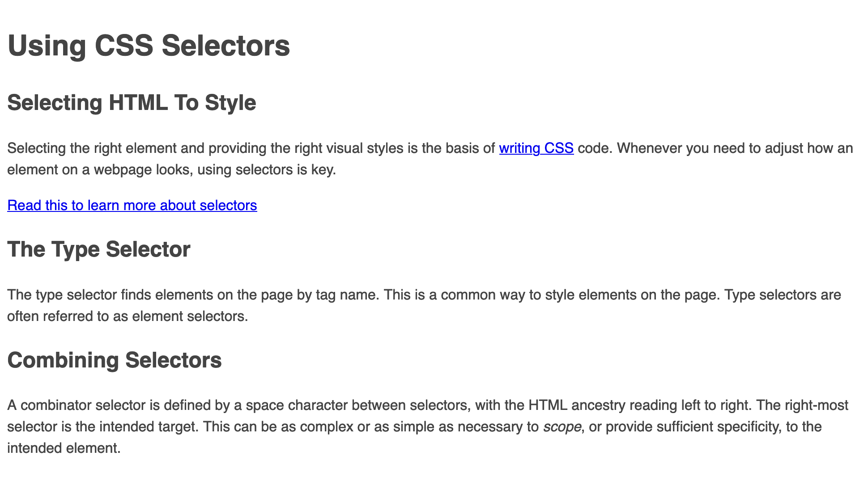Click the paragraph starting 'A combinator selector'
This screenshot has width=868, height=481.
428,426
